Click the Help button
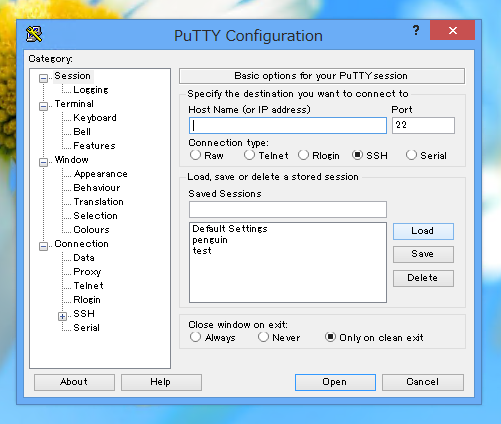This screenshot has height=424, width=501. coord(161,382)
